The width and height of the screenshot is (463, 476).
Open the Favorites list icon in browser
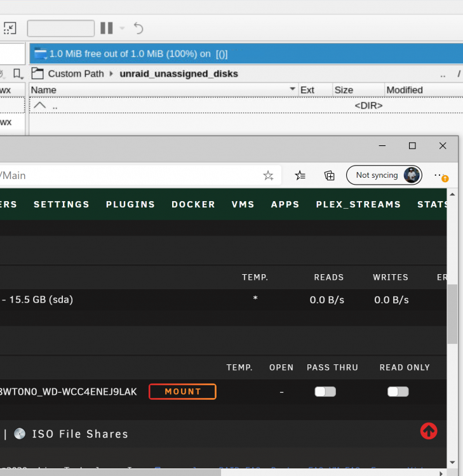coord(300,175)
